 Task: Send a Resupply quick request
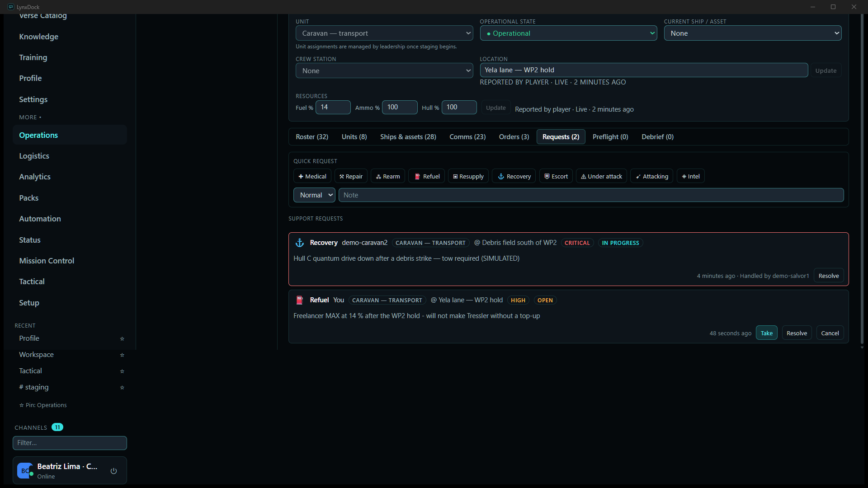[x=468, y=176]
